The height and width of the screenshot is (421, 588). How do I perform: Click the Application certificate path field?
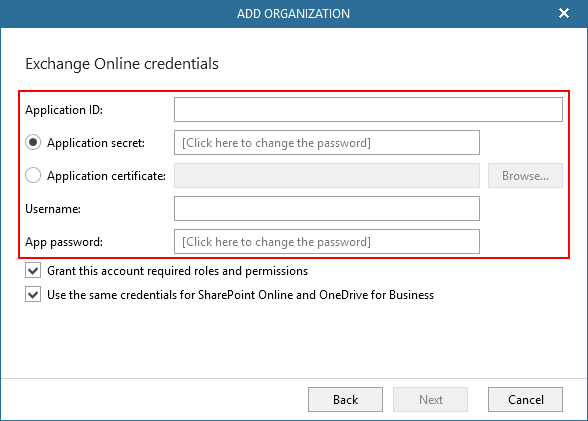(x=327, y=175)
